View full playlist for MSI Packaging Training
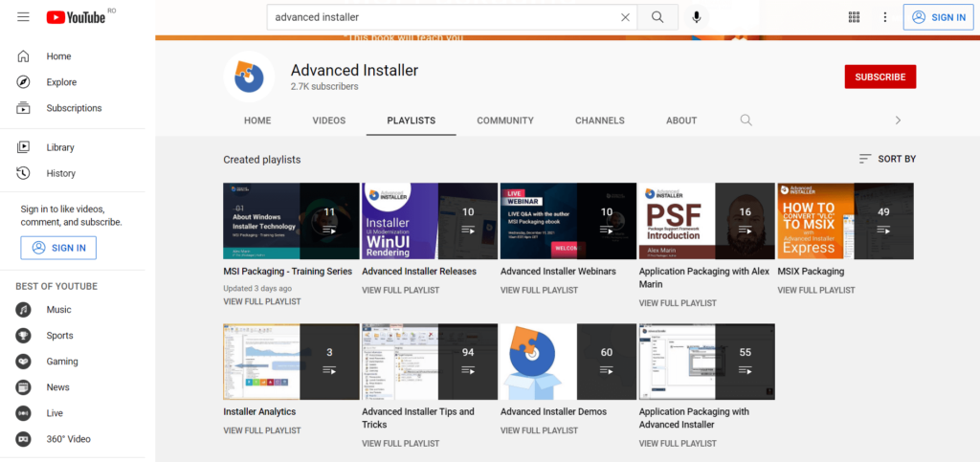Viewport: 980px width, 462px height. point(262,301)
